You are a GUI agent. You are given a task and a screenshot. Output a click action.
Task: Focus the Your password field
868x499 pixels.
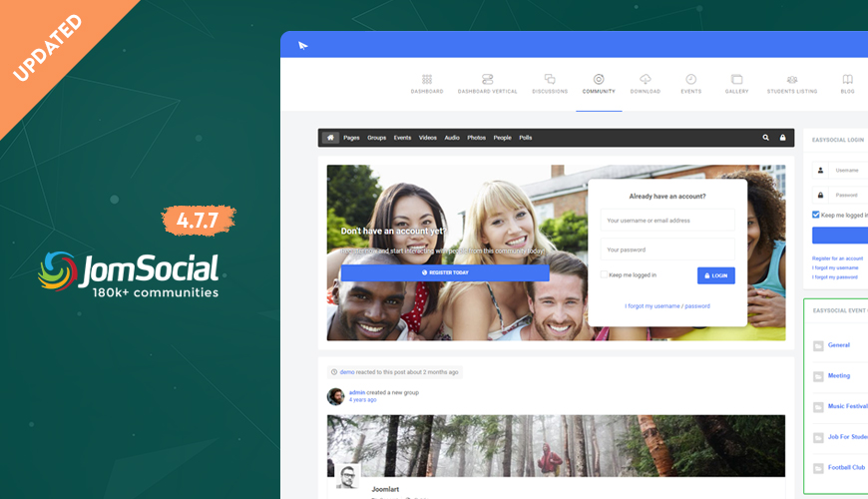coord(667,249)
